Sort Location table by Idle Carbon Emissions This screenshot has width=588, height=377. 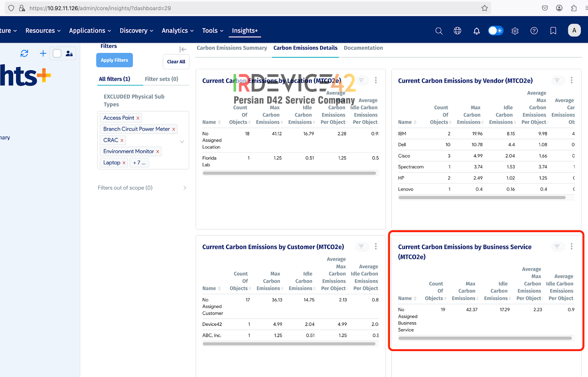[302, 115]
